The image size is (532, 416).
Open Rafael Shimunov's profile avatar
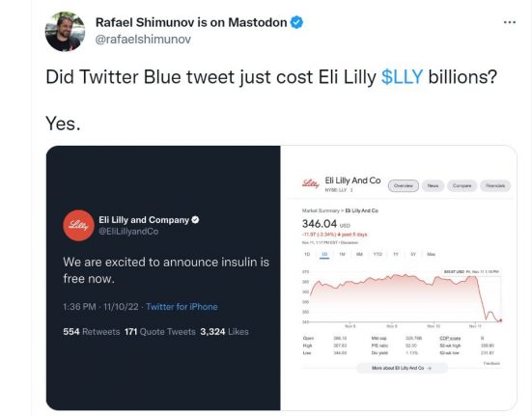65,32
